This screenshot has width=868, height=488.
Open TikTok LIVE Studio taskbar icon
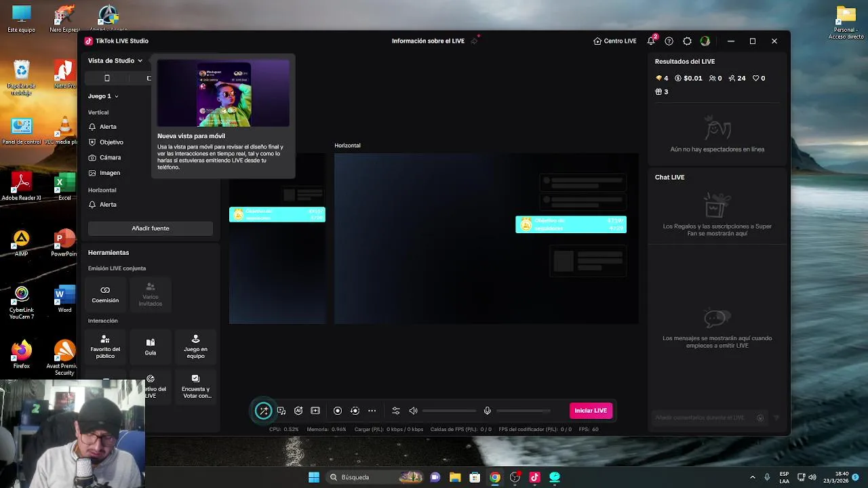click(x=534, y=477)
